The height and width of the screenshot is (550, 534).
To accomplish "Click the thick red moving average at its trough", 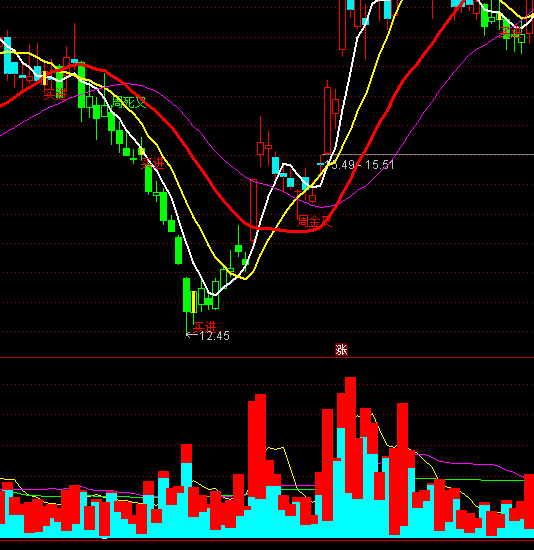I will [x=295, y=230].
